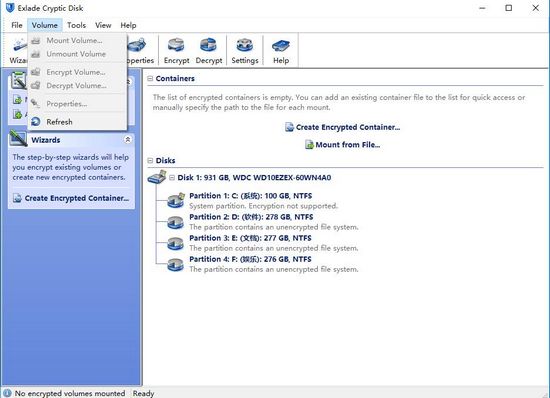
Task: Open the File menu
Action: (x=17, y=25)
